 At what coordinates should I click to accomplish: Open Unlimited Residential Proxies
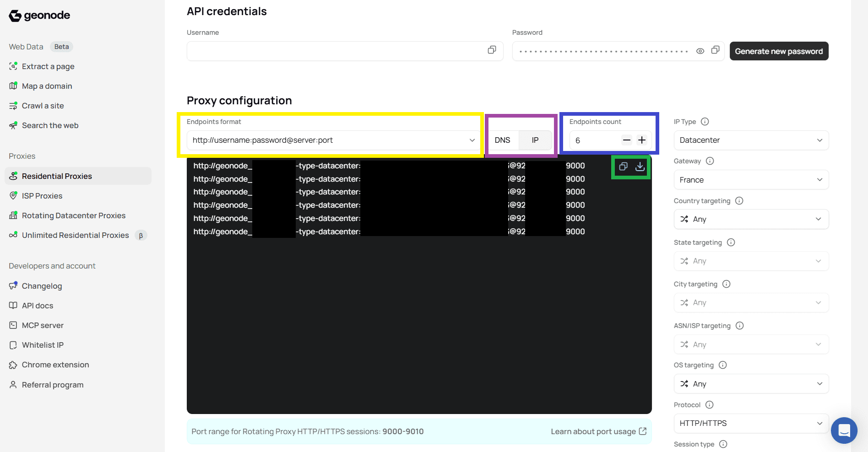tap(76, 235)
